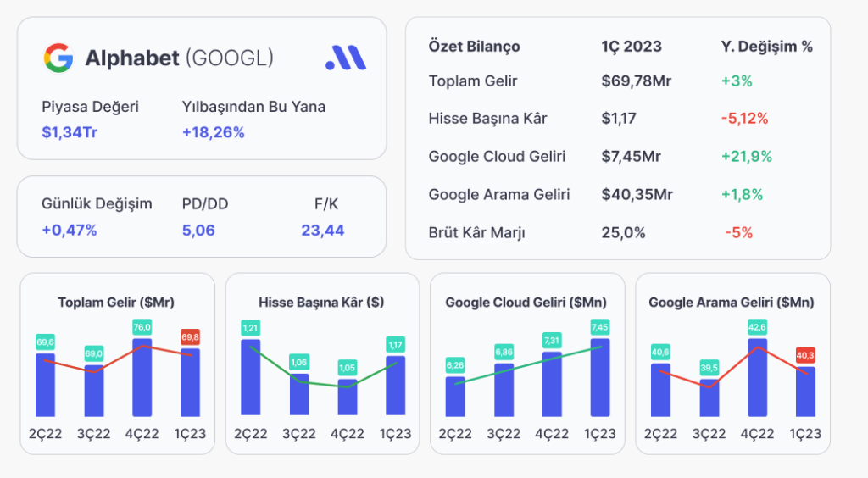
Task: Click the Hisse Başına Kâr row label
Action: (x=487, y=119)
